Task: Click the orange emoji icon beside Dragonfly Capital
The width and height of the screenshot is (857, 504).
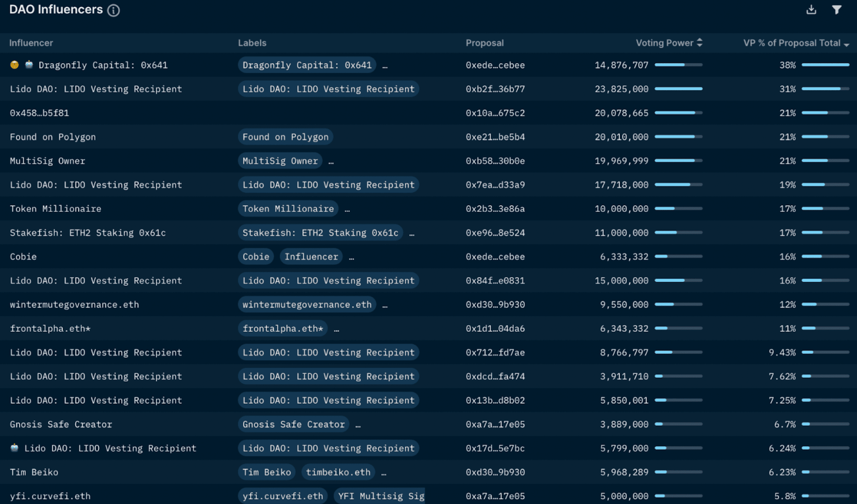Action: pos(14,65)
